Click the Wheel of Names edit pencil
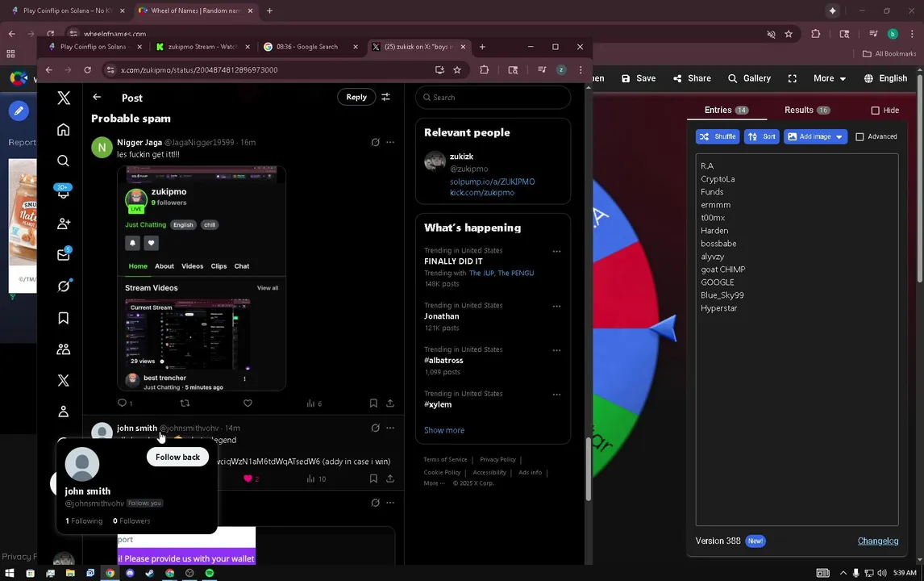 click(x=19, y=111)
